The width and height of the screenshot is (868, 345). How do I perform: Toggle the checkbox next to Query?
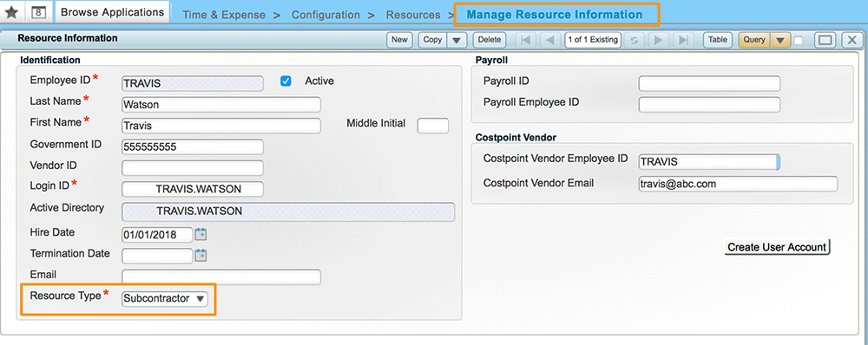(x=799, y=41)
